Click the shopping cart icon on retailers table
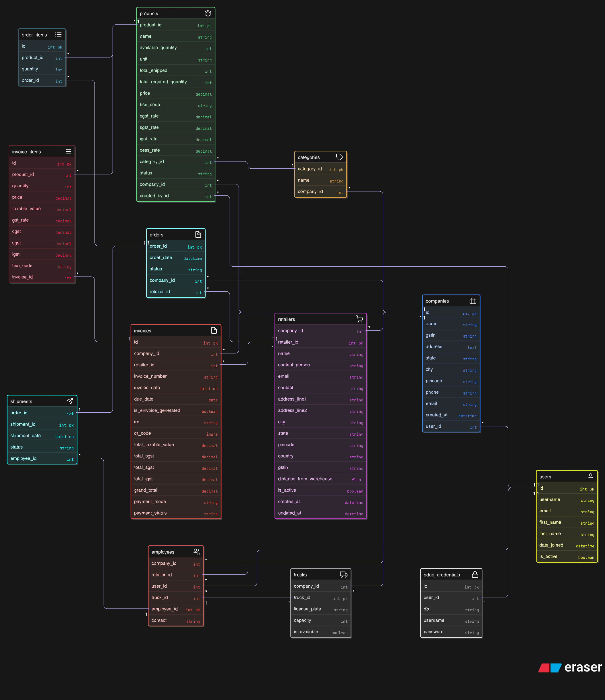Viewport: 605px width, 700px height. [359, 319]
